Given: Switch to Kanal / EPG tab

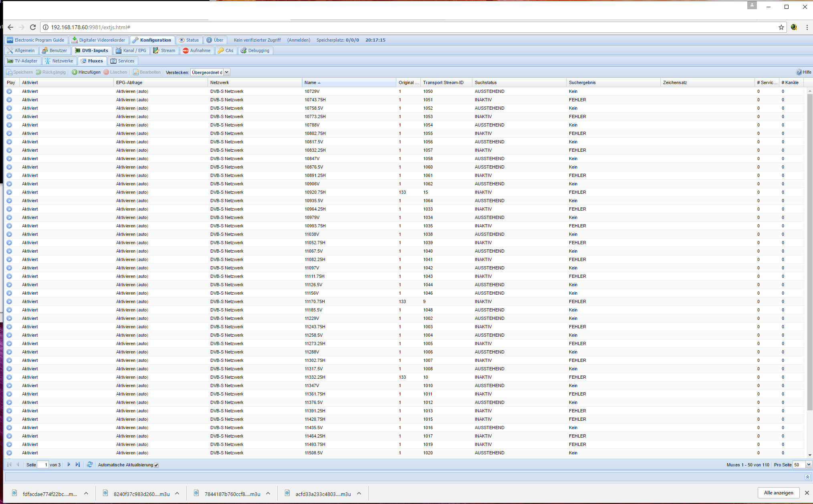Looking at the screenshot, I should (131, 50).
